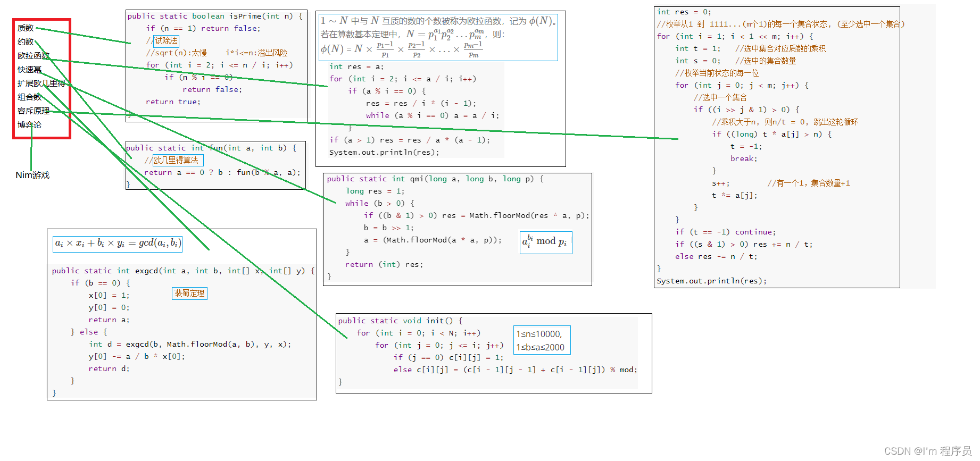Click the "b = b >> 1;" line

point(389,228)
